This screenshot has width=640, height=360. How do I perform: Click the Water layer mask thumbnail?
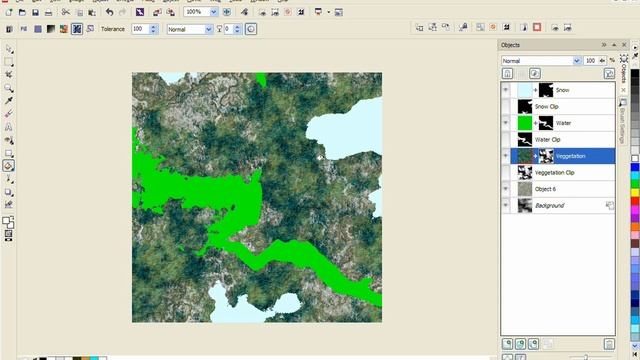(546, 123)
